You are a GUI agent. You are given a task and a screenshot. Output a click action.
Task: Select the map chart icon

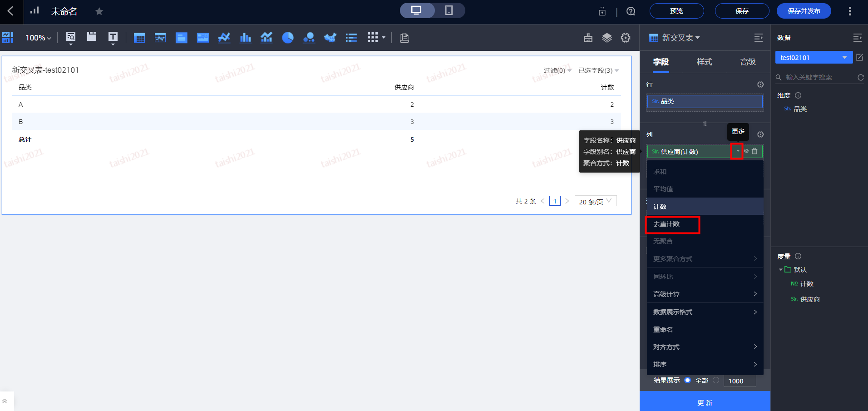pos(330,38)
